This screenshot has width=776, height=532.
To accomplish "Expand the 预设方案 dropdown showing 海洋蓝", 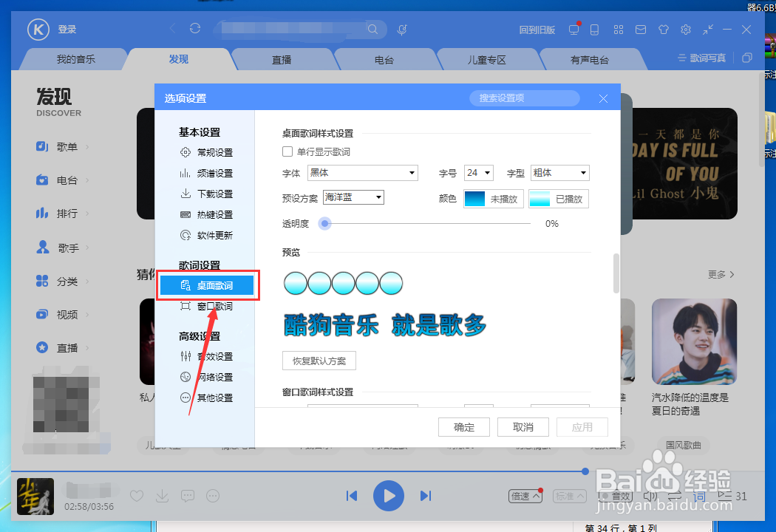I will pyautogui.click(x=352, y=197).
